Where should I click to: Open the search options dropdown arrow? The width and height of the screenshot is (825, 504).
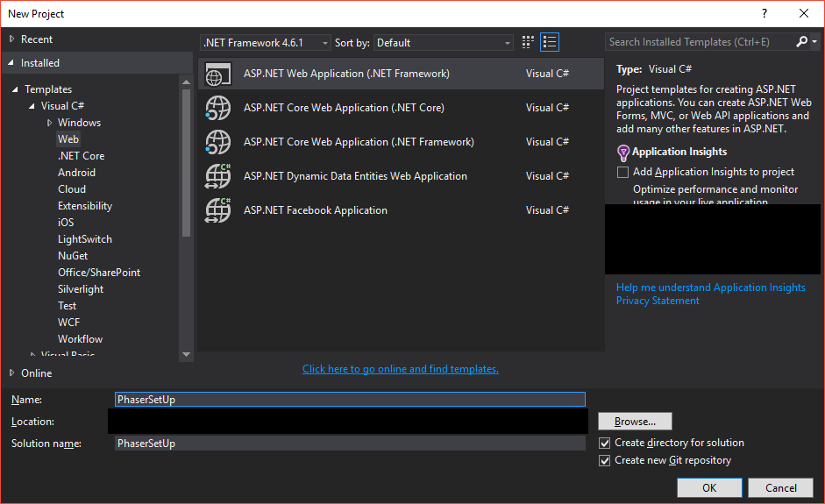(814, 41)
